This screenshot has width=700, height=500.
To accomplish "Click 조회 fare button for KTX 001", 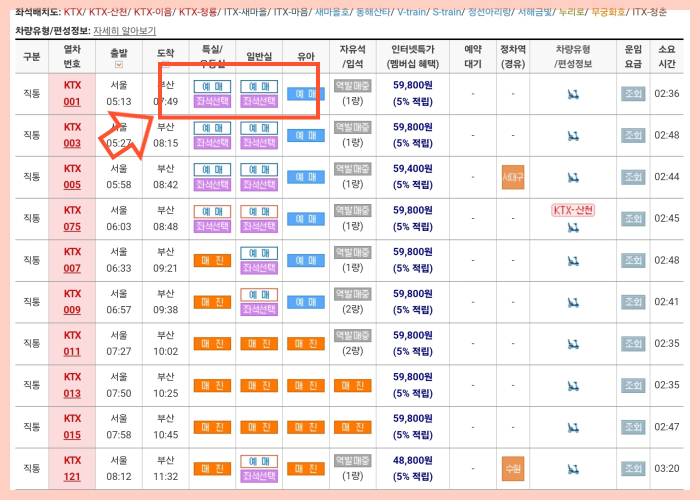I will 633,94.
